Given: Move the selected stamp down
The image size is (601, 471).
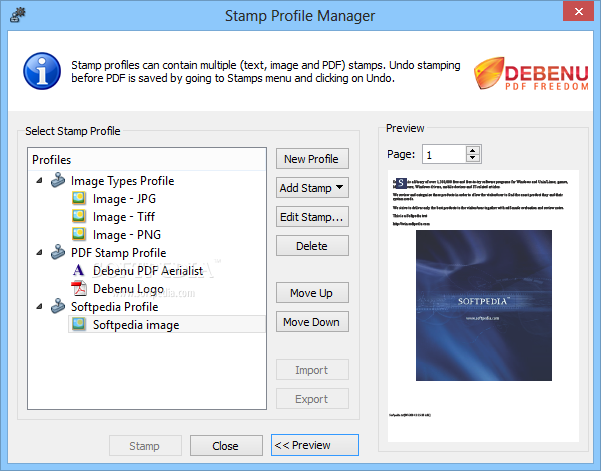Looking at the screenshot, I should pyautogui.click(x=312, y=322).
